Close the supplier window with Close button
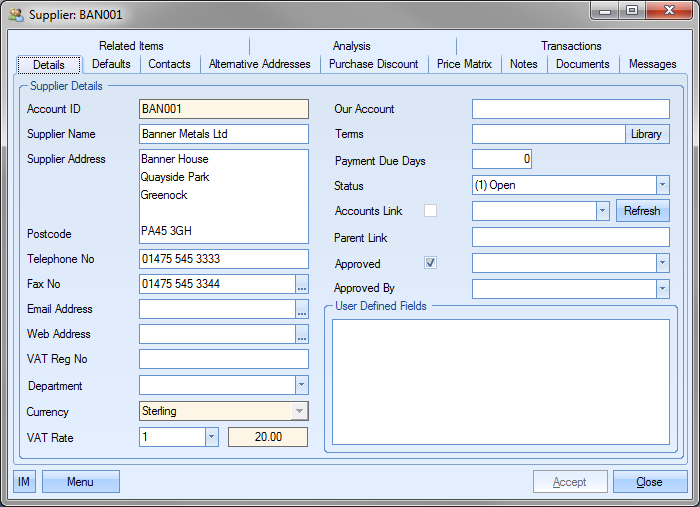 tap(649, 482)
